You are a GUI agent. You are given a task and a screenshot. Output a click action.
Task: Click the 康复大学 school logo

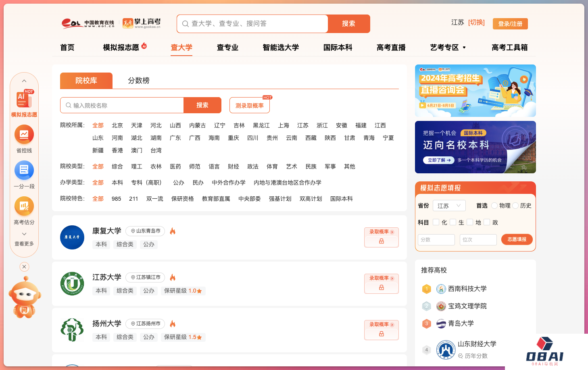(x=72, y=237)
